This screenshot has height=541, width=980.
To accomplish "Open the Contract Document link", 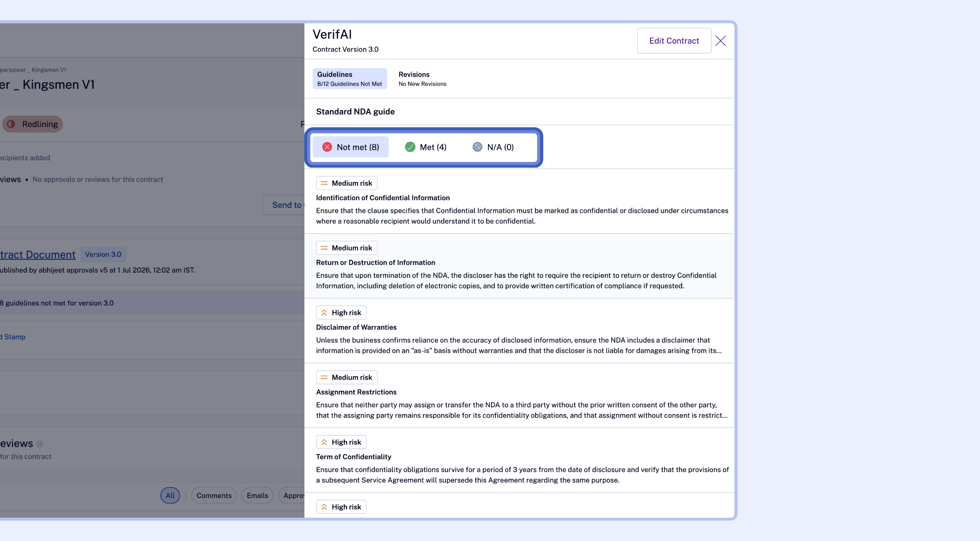I will coord(38,255).
